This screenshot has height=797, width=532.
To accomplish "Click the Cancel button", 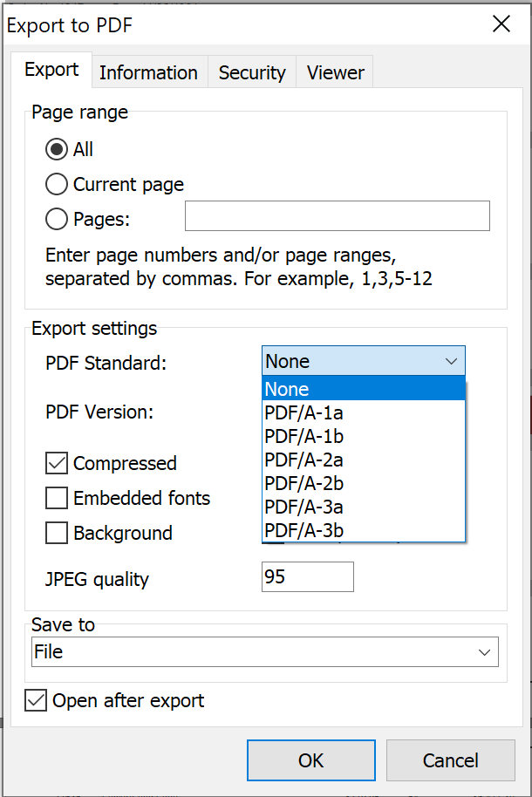I will [x=451, y=760].
